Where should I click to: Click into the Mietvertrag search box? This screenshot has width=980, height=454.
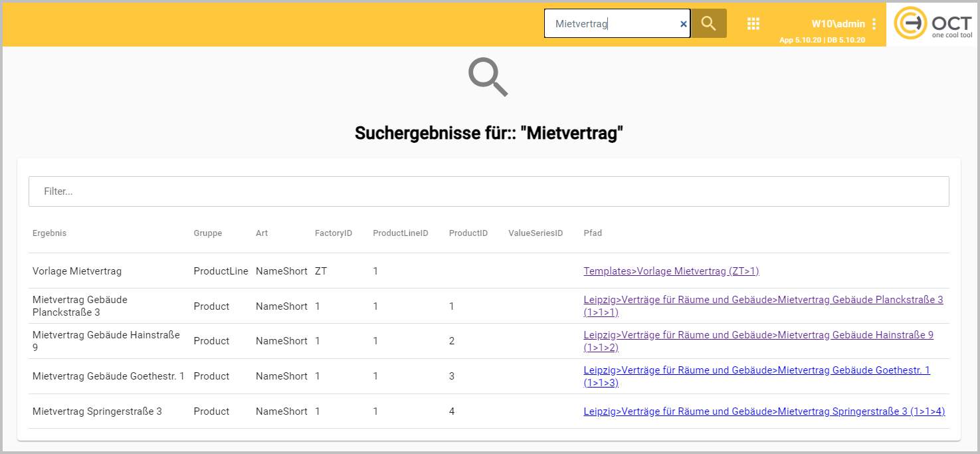click(611, 24)
